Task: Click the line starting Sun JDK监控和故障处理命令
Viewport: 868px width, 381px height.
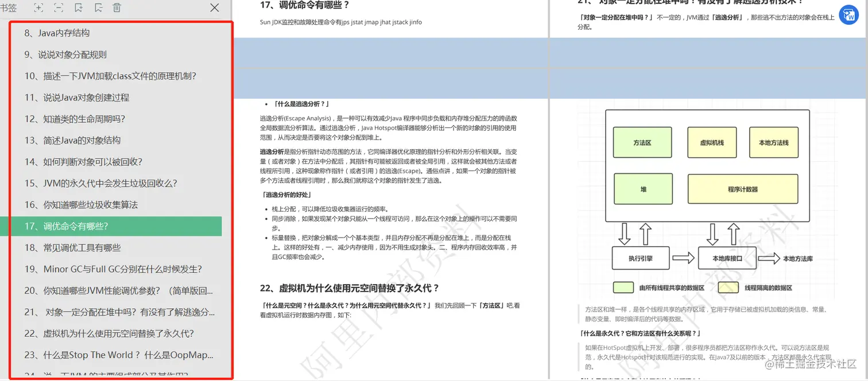Action: click(x=341, y=22)
